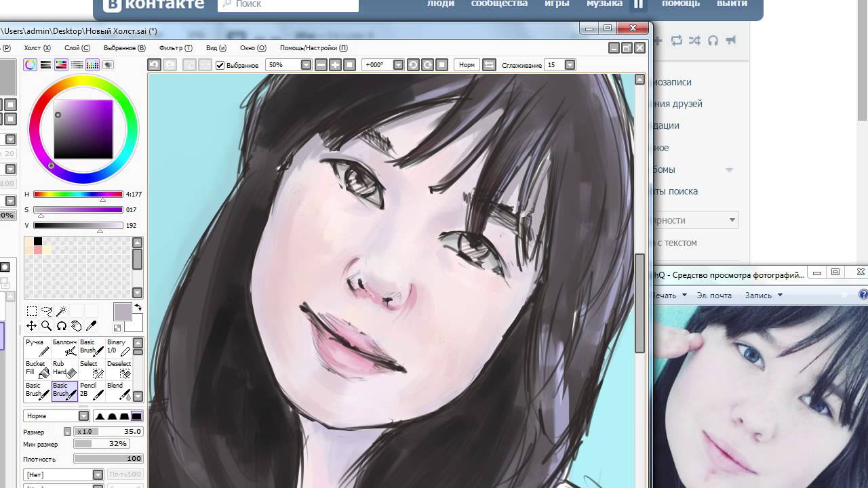Click the reset zoom square button
The width and height of the screenshot is (868, 488).
coord(349,65)
